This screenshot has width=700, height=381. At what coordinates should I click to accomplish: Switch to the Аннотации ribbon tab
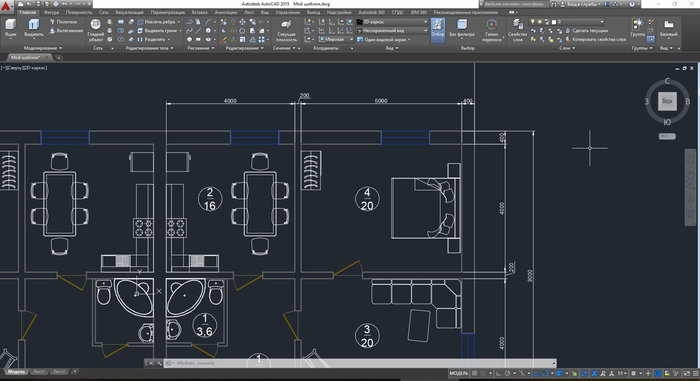pos(225,13)
